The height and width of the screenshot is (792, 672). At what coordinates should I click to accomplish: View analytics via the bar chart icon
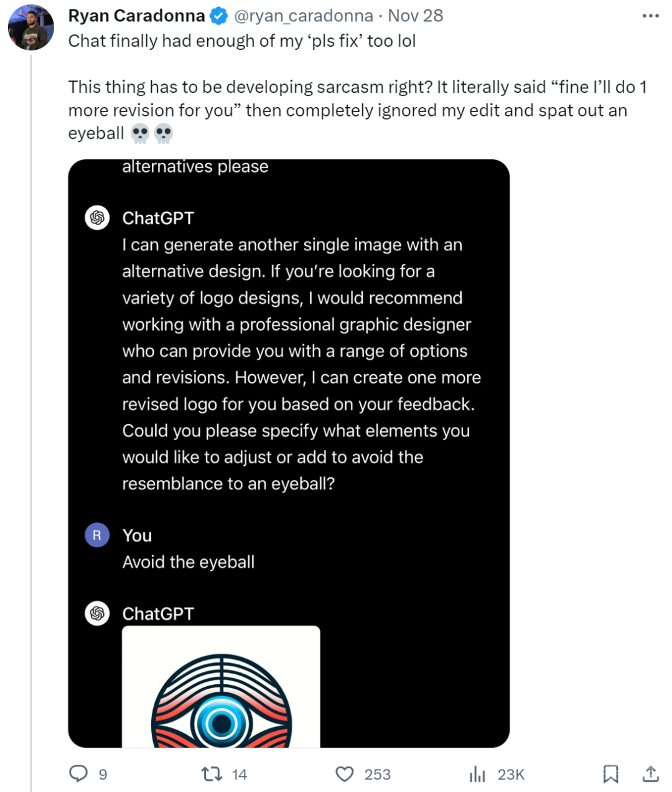coord(477,774)
